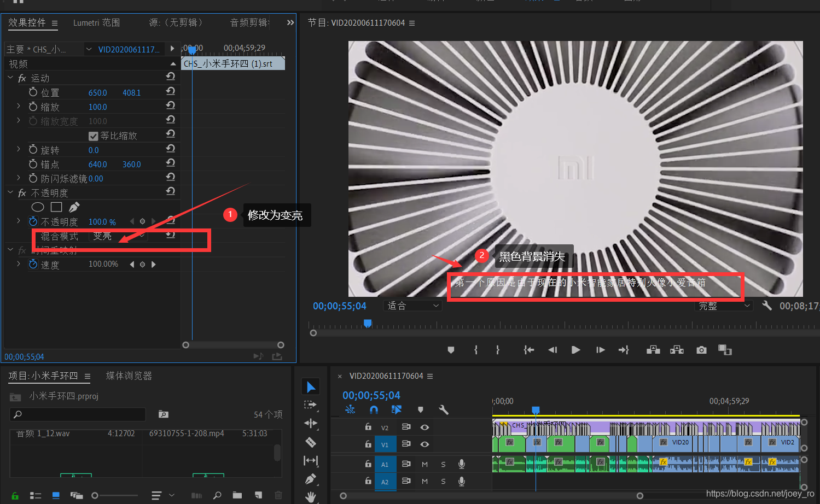820x504 pixels.
Task: Select the Selection tool arrow
Action: pos(311,387)
